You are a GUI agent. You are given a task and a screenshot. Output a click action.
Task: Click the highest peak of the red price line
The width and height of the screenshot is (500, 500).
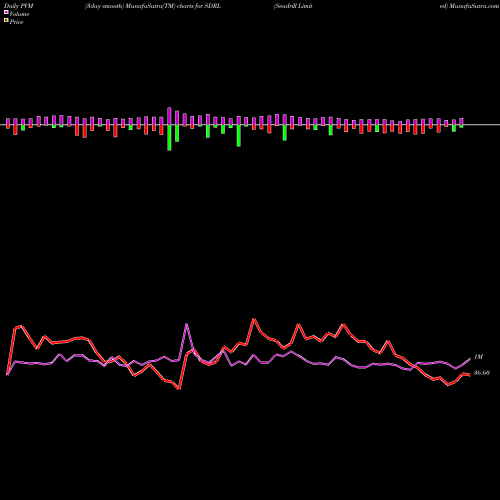point(254,319)
